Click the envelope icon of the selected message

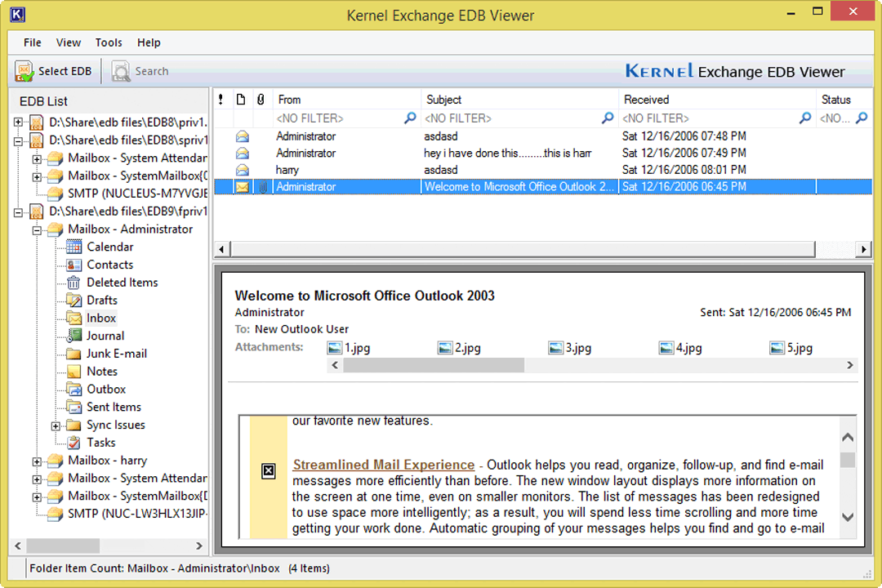[x=242, y=186]
